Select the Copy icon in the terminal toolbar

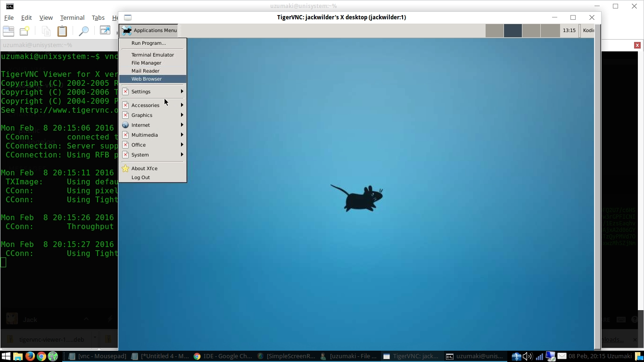pos(46,31)
